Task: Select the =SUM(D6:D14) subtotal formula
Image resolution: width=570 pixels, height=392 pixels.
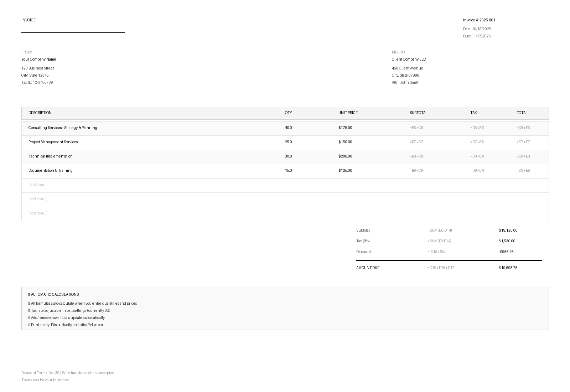Action: (440, 231)
